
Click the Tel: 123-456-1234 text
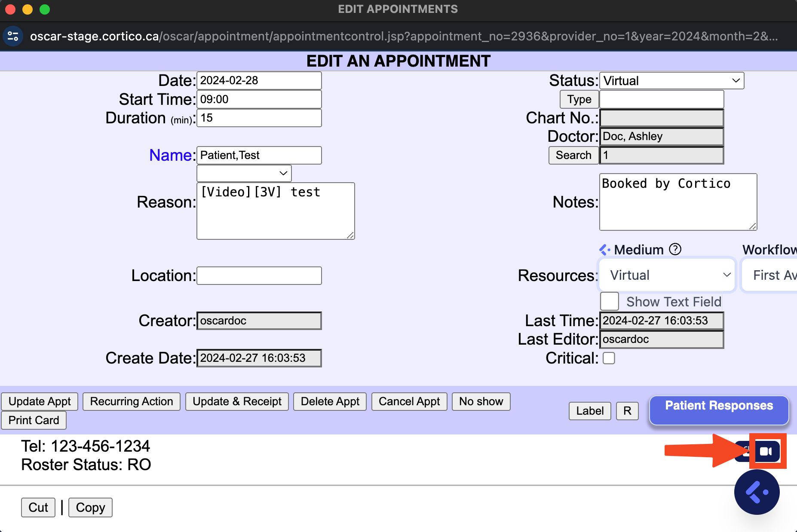tap(86, 446)
